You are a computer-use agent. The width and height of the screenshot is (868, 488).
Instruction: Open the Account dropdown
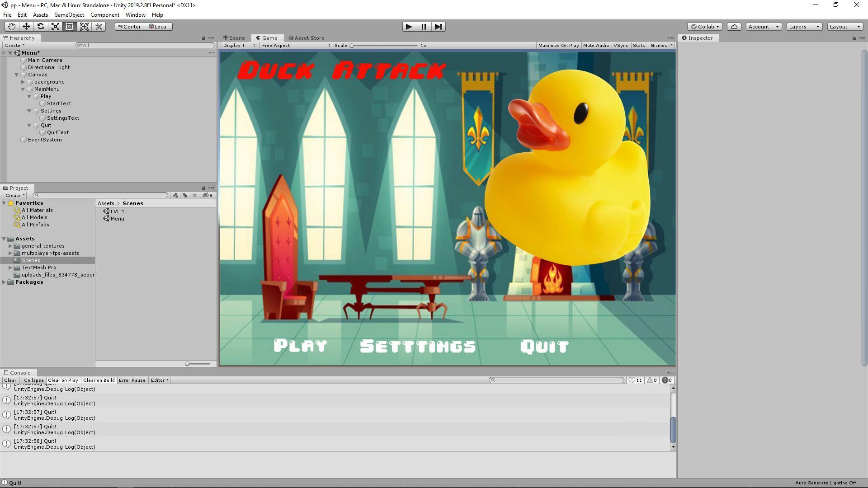[x=764, y=27]
